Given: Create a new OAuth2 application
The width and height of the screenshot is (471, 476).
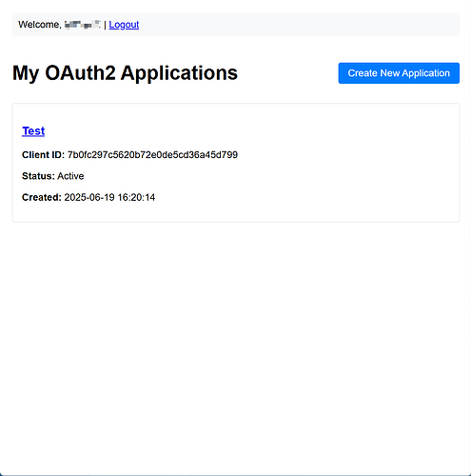Looking at the screenshot, I should coord(399,73).
